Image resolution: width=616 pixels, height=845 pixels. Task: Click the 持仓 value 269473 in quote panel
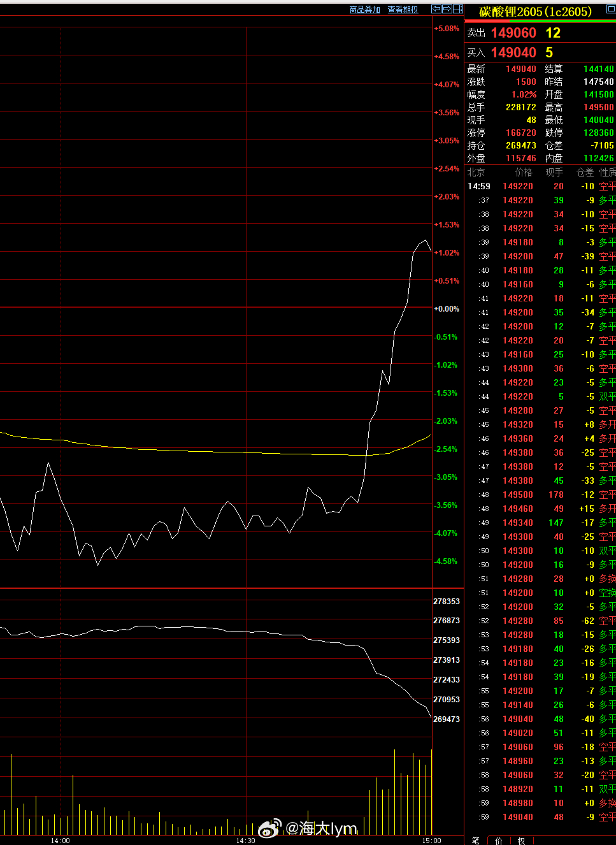click(x=521, y=145)
